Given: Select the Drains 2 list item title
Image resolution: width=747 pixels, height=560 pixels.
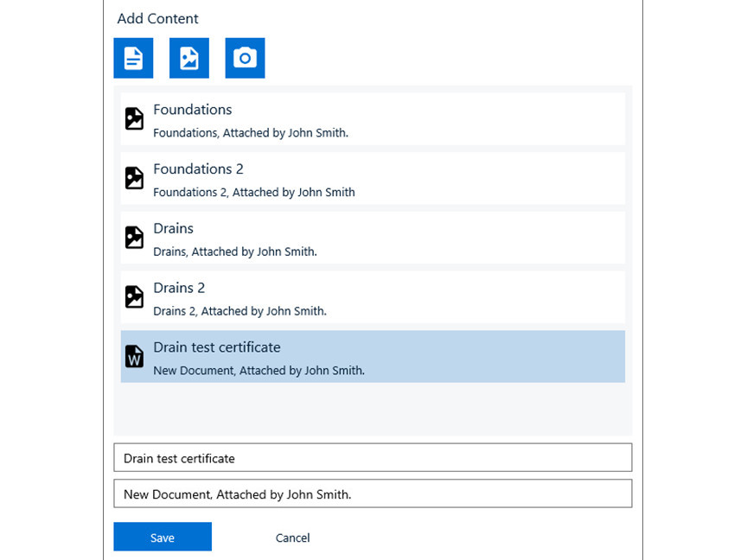Looking at the screenshot, I should [179, 288].
